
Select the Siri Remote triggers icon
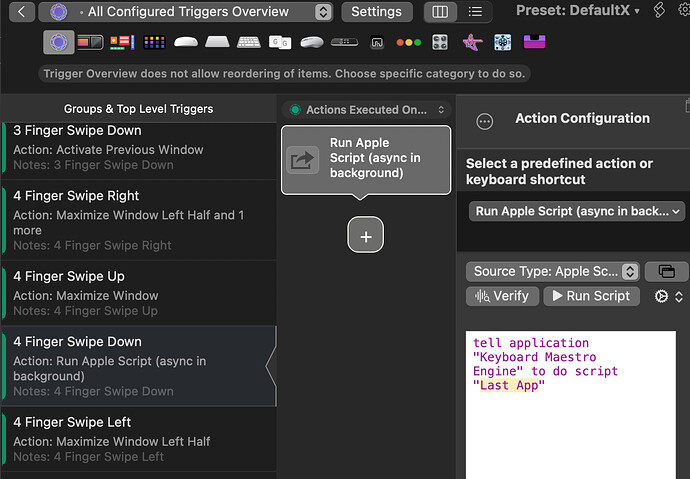345,42
